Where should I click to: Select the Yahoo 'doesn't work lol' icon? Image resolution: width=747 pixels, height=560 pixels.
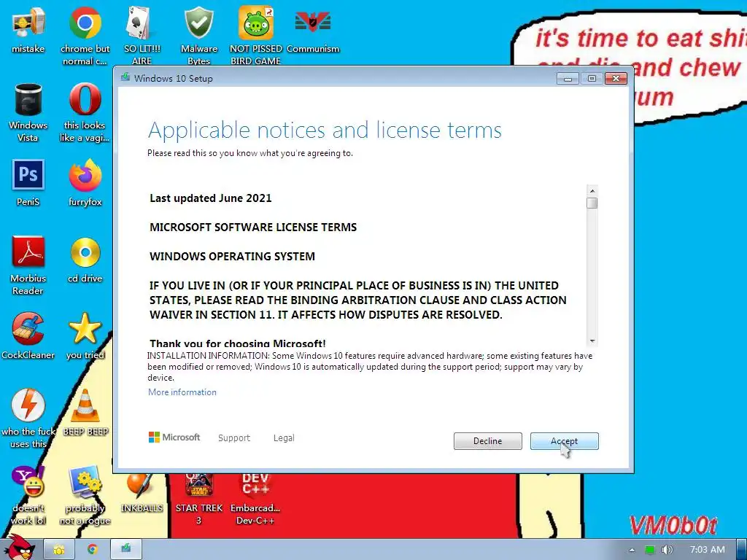click(28, 495)
